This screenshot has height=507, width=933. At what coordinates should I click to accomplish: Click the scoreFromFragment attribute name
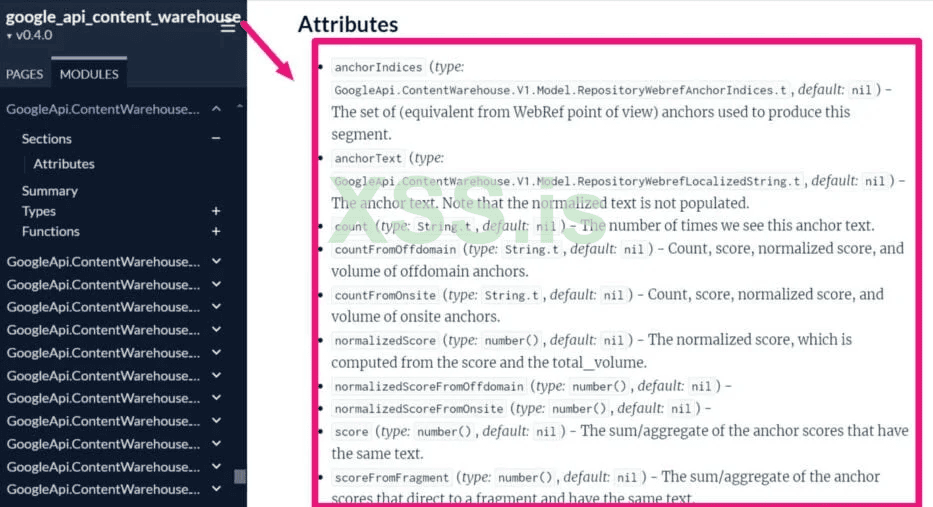click(x=392, y=477)
